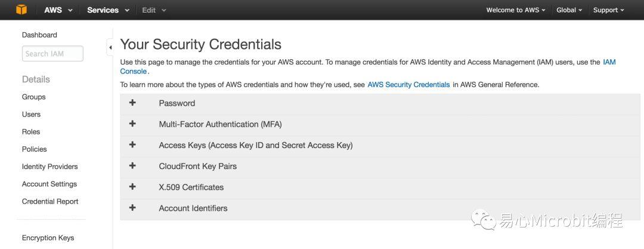Follow the IAM Console link

click(x=367, y=67)
